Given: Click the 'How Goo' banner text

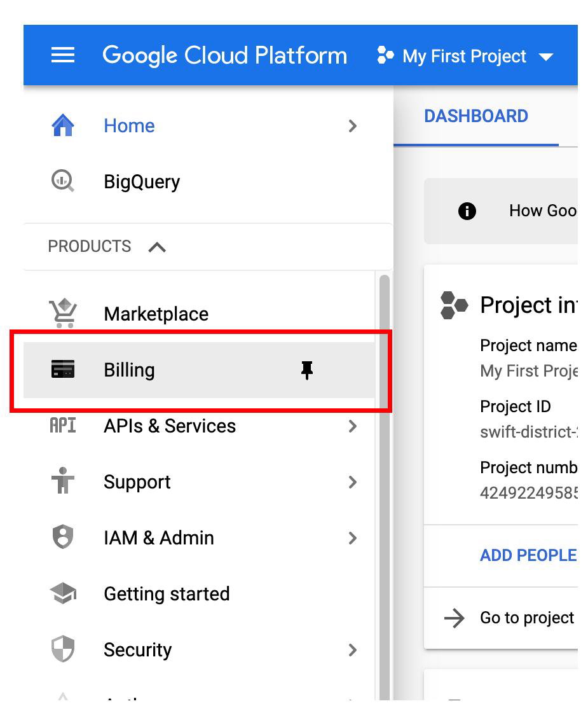Looking at the screenshot, I should pyautogui.click(x=543, y=211).
